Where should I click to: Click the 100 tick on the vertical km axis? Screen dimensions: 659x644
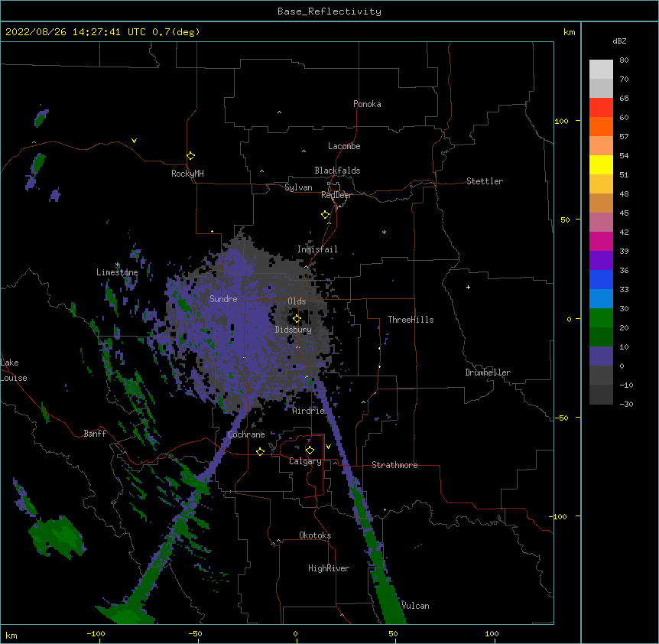click(x=561, y=121)
